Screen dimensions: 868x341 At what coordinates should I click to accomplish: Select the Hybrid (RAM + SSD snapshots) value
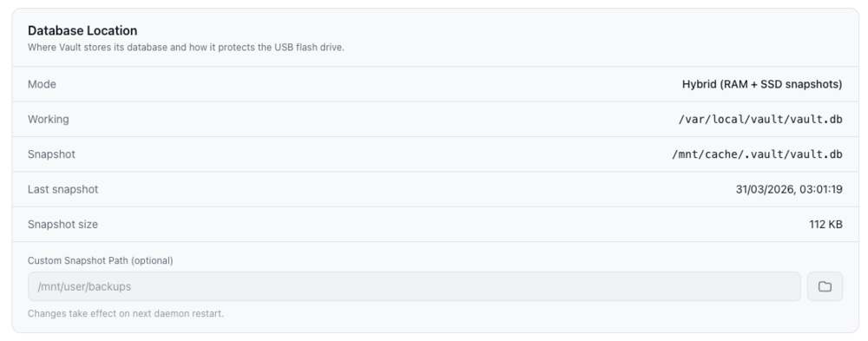pos(762,84)
